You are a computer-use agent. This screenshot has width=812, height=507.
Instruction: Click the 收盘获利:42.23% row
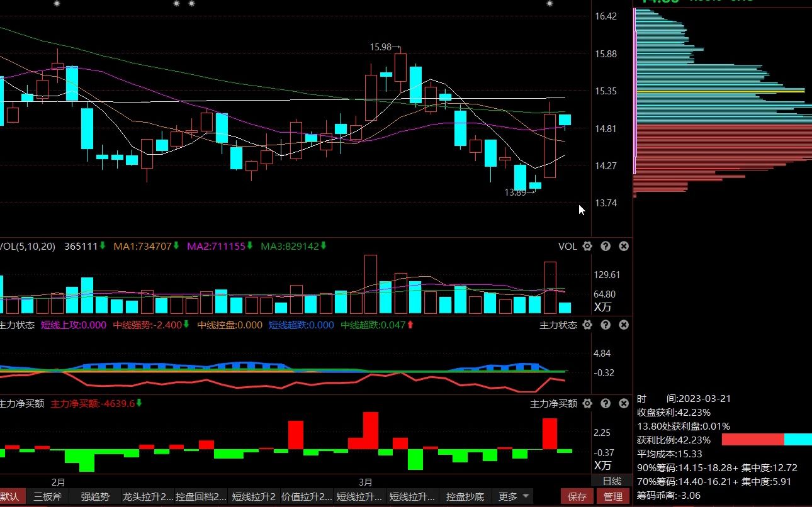pos(674,413)
